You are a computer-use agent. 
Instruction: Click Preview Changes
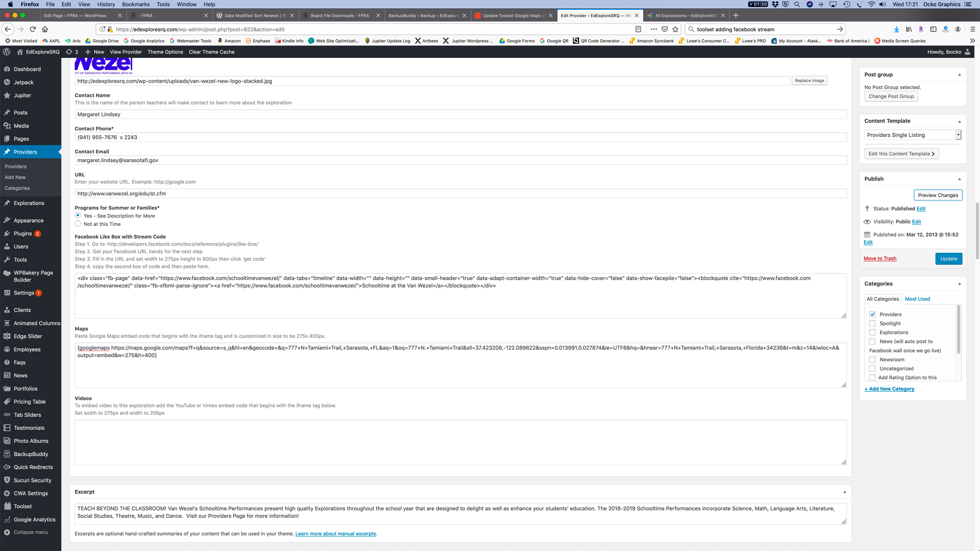938,195
